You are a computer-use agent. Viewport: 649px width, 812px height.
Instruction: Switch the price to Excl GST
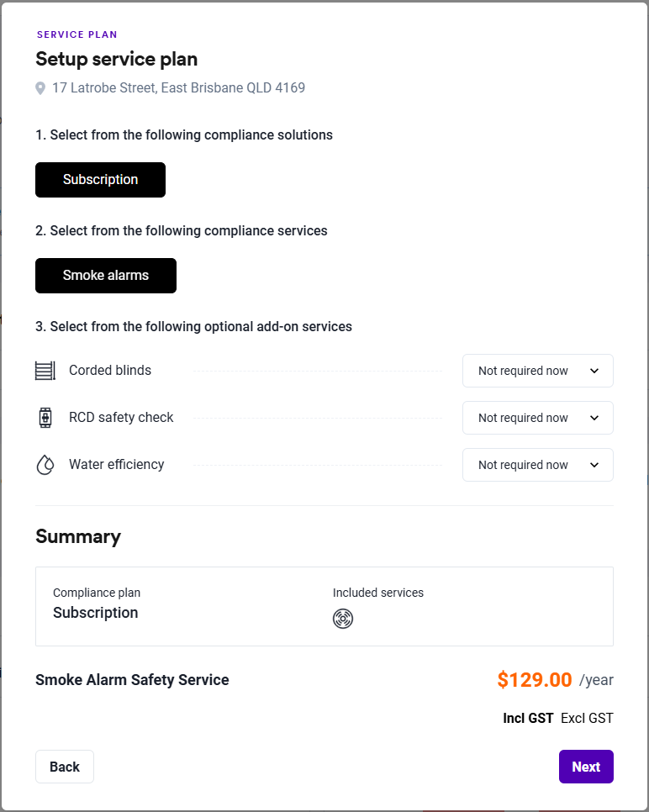coord(587,718)
